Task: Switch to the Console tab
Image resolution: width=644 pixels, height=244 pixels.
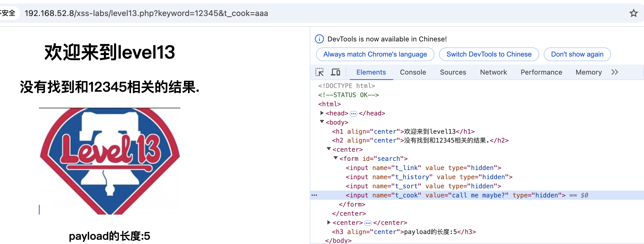Action: tap(413, 72)
